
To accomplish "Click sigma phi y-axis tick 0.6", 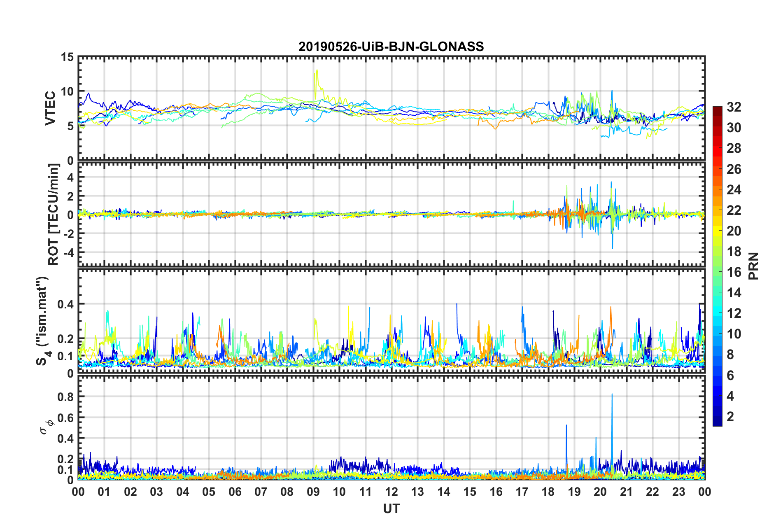I will pos(66,418).
